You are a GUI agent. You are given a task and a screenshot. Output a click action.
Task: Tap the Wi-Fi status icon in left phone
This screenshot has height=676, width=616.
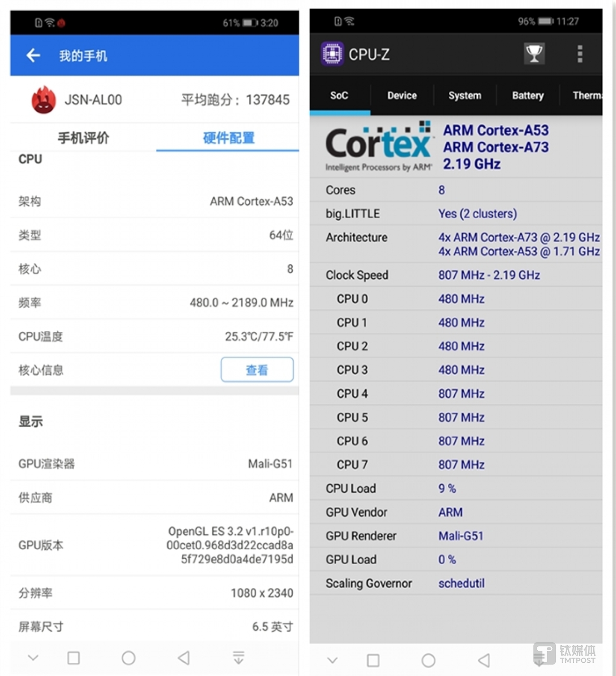pyautogui.click(x=50, y=22)
